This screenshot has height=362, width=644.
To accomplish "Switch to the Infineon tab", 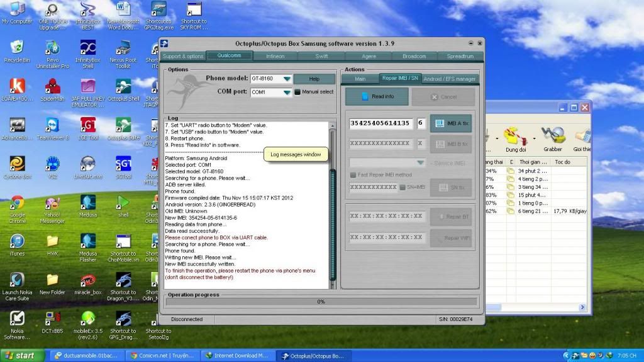I will 275,57.
